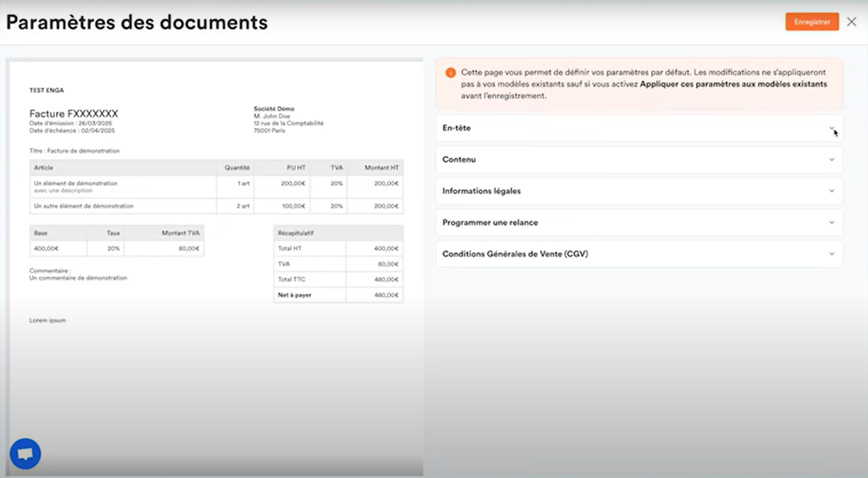Expand Programmer une relance chevron
Viewport: 868px width, 478px height.
831,222
